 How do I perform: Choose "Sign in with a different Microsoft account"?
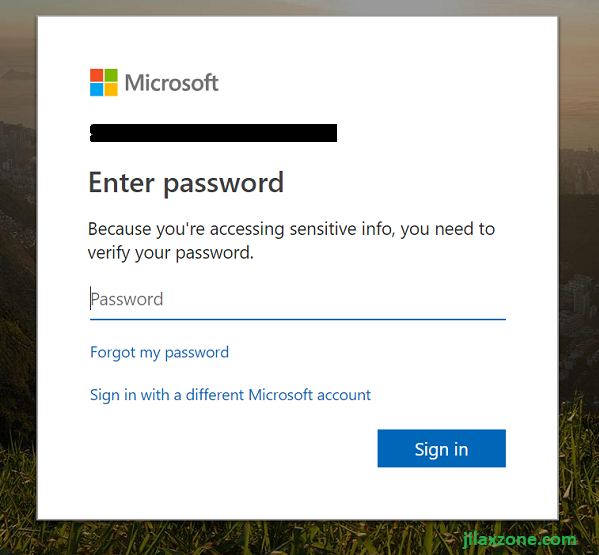pyautogui.click(x=230, y=395)
